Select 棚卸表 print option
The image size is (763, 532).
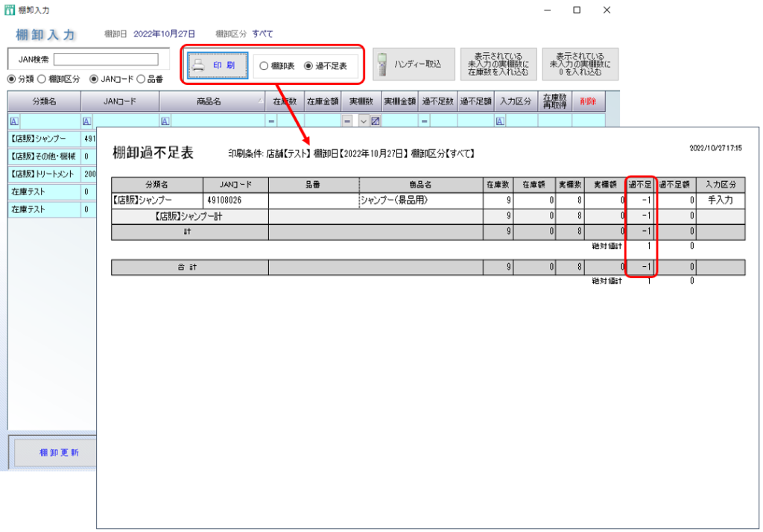point(264,66)
